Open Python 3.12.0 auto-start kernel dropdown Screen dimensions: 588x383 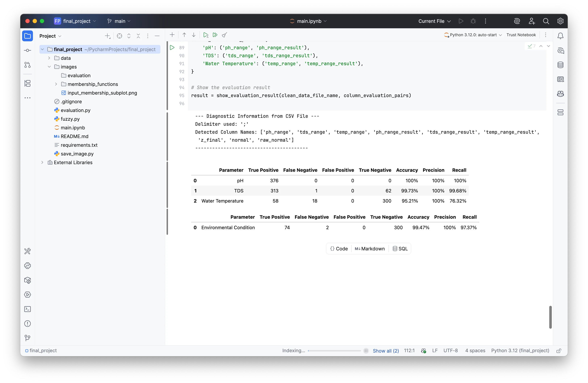click(473, 35)
